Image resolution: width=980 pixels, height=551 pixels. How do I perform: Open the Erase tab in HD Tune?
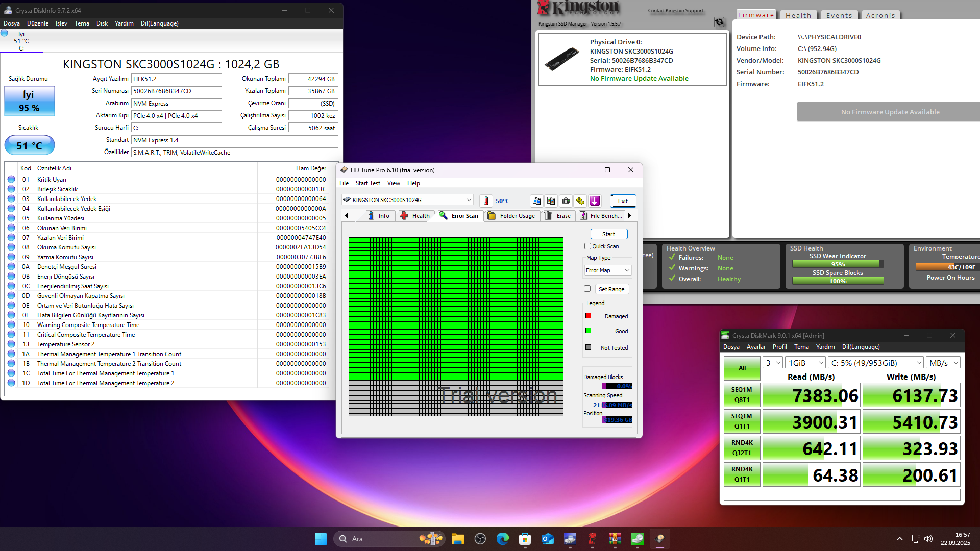557,216
